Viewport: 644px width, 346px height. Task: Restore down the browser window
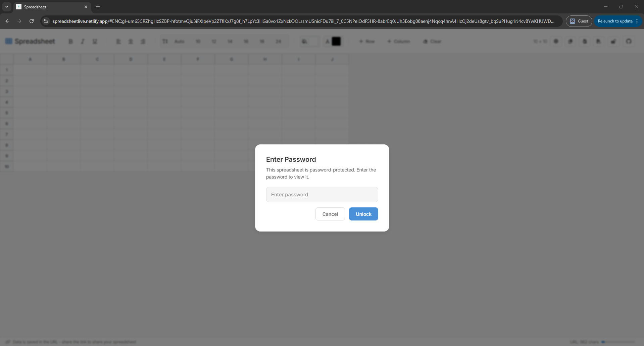click(x=621, y=7)
